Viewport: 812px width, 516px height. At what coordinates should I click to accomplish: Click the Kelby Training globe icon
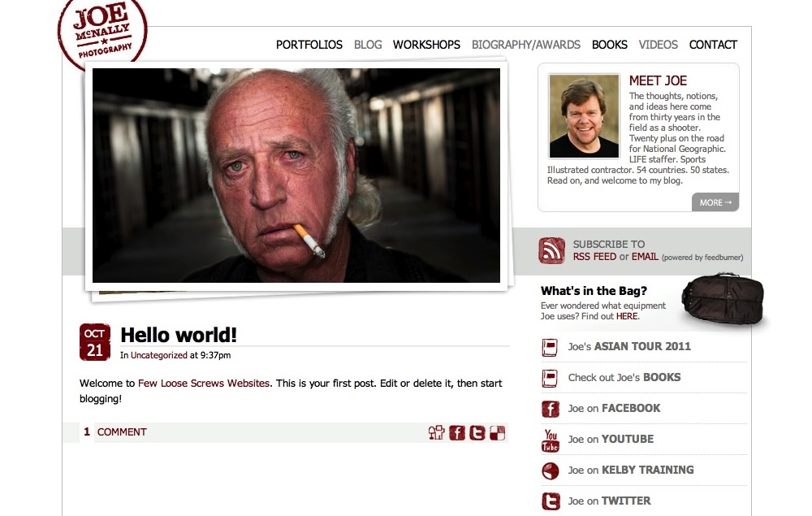pyautogui.click(x=550, y=470)
